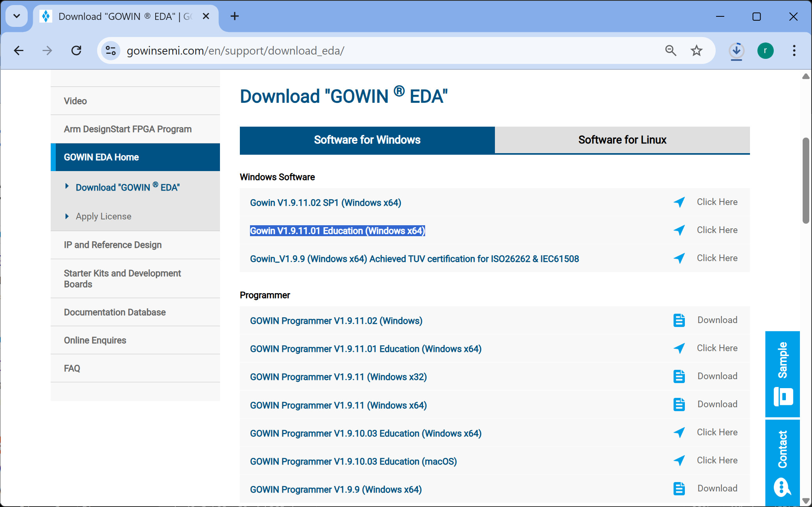
Task: Click 'Click Here' for Gowin_V1.9.9 TUV row
Action: pos(717,258)
